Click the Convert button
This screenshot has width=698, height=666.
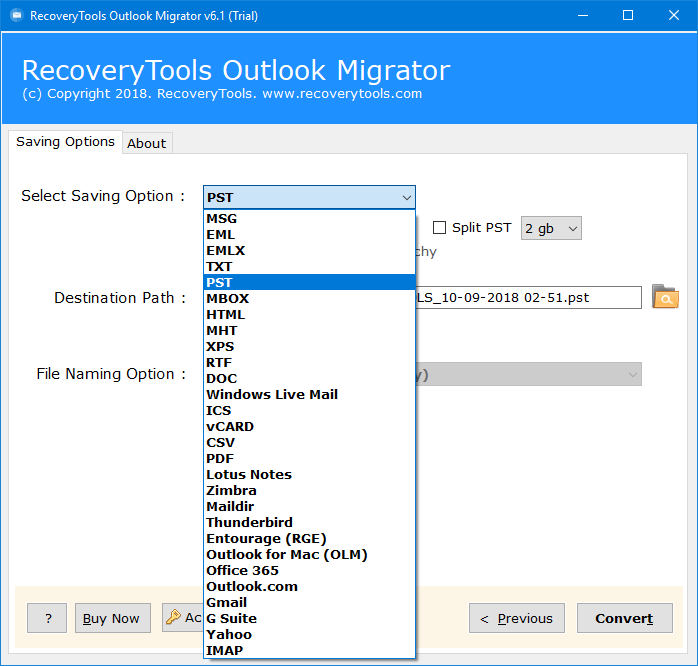click(x=625, y=618)
